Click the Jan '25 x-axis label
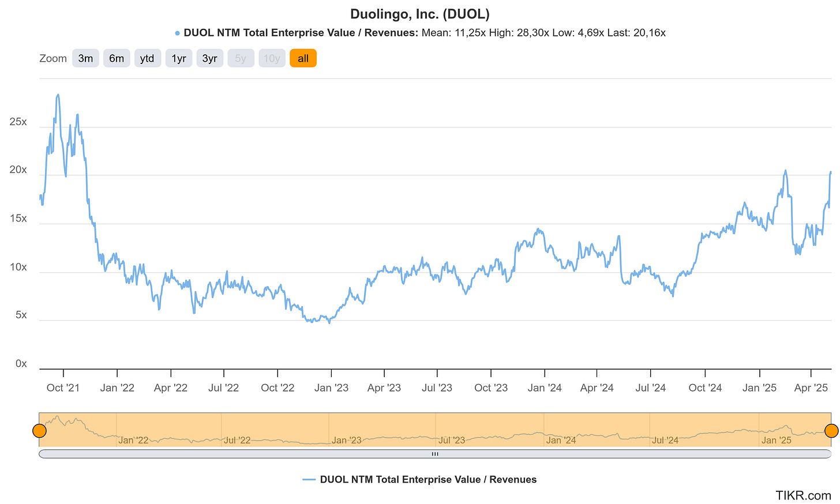 (760, 388)
